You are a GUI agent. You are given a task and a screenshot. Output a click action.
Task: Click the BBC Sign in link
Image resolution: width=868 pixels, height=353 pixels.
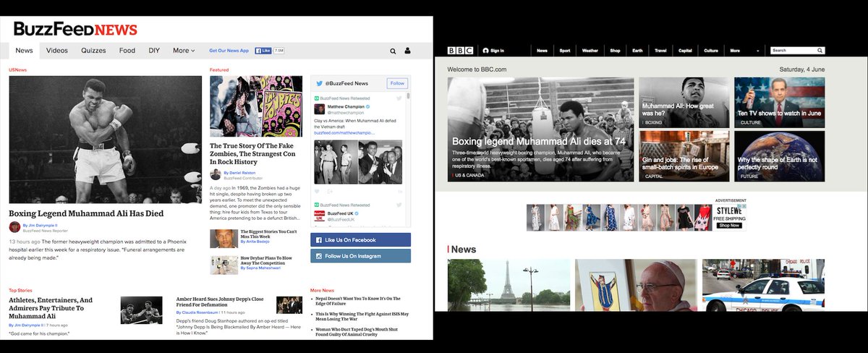click(x=497, y=51)
